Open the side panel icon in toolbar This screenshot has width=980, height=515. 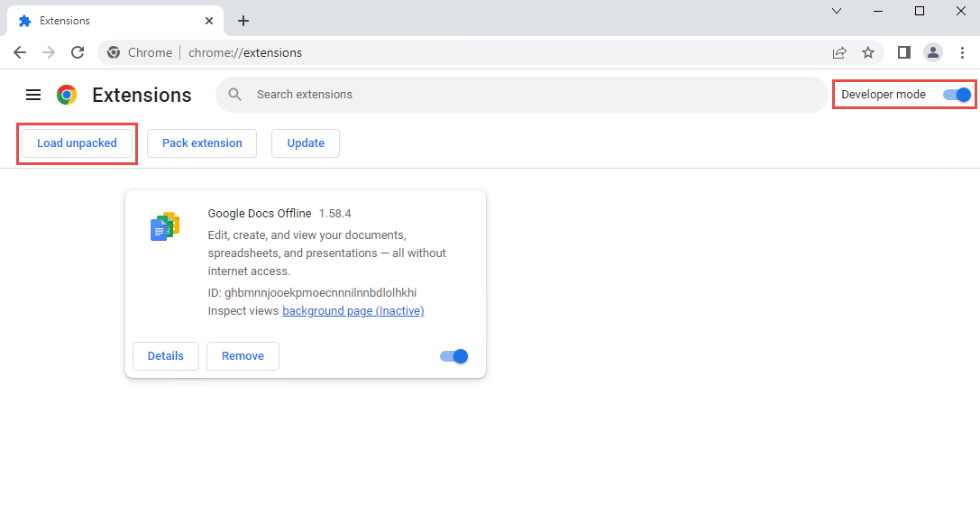[x=903, y=52]
